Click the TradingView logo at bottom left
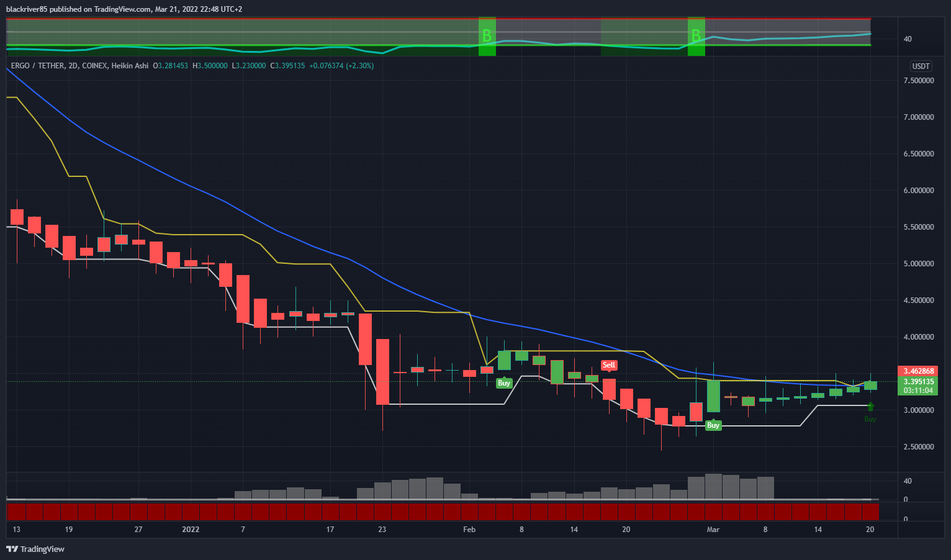The image size is (951, 560). pyautogui.click(x=35, y=549)
